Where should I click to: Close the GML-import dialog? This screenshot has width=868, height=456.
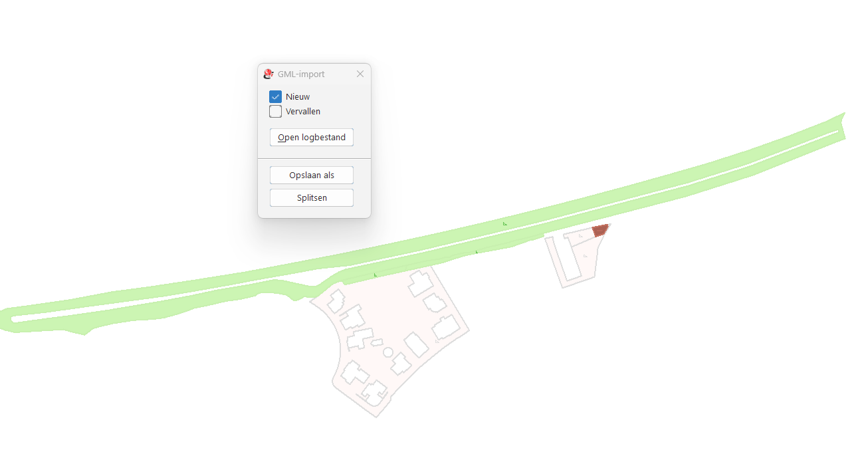(360, 74)
